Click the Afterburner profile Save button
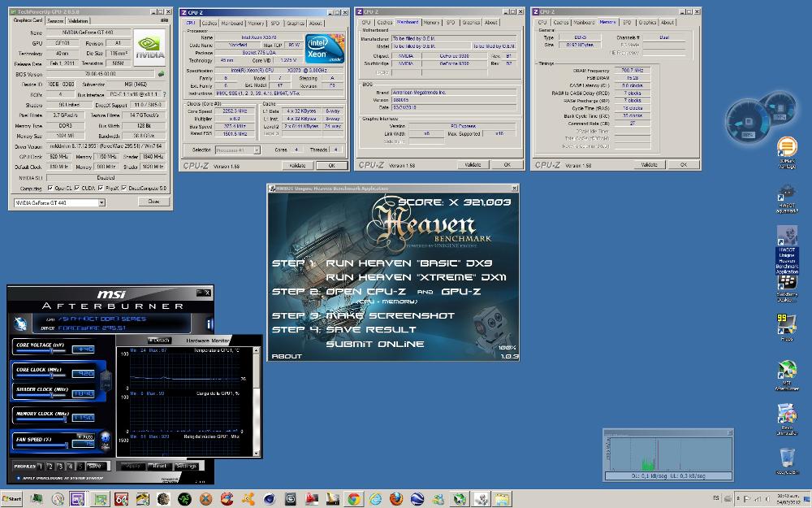Viewport: 812px width, 508px height. 95,466
